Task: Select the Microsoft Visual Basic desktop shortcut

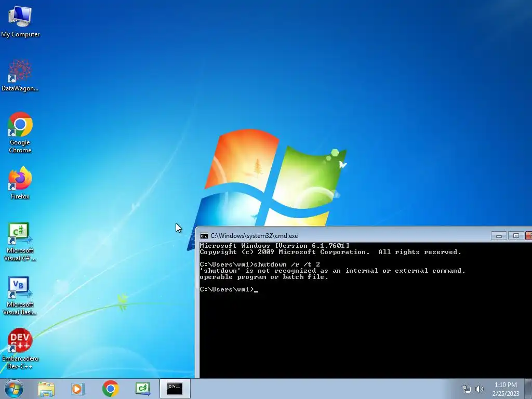Action: [x=20, y=296]
